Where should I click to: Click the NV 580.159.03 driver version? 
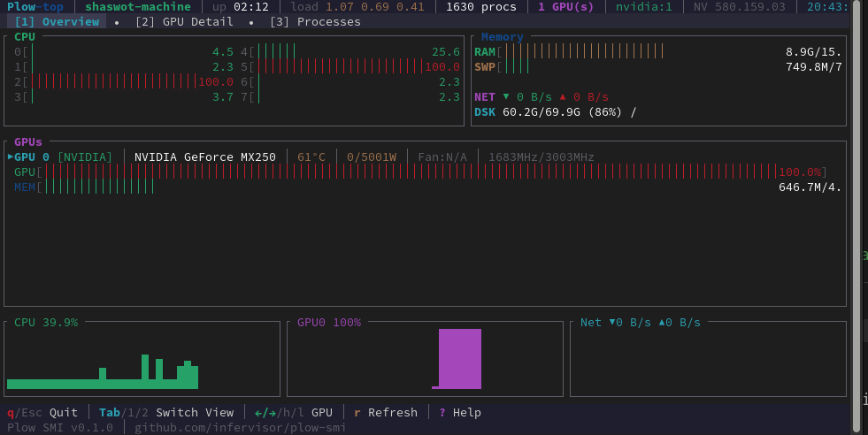[740, 7]
